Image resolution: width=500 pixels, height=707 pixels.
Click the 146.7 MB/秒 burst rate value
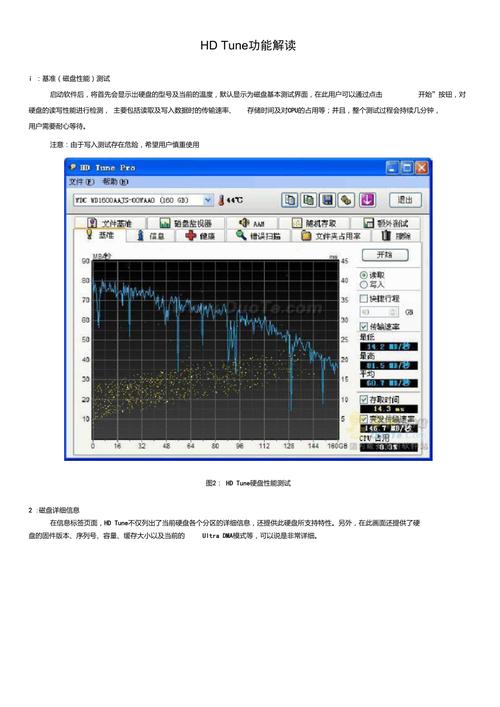pyautogui.click(x=389, y=428)
